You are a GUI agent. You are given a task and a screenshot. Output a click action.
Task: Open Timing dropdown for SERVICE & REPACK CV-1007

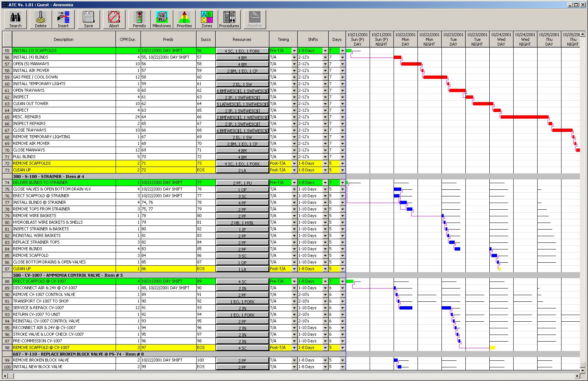(x=294, y=308)
